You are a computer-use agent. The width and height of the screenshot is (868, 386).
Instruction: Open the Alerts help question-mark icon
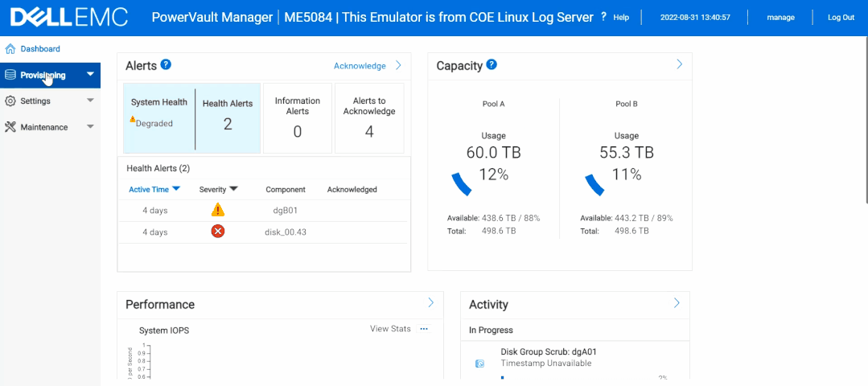pyautogui.click(x=166, y=64)
